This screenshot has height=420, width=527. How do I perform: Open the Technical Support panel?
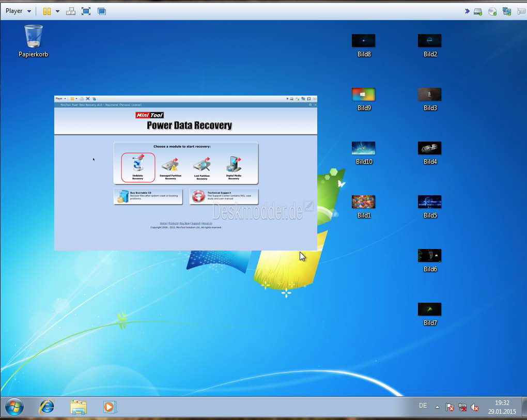click(x=224, y=196)
